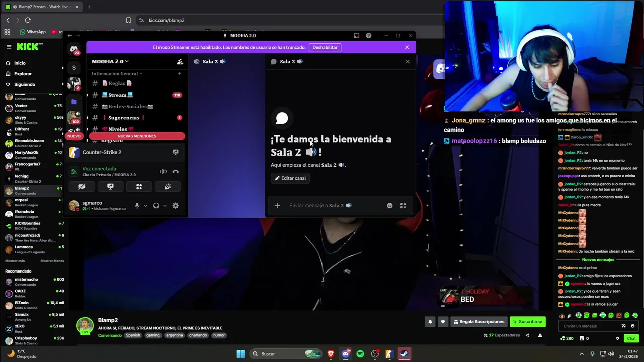Open apps launcher icon in Sala 2 chat

[x=403, y=206]
